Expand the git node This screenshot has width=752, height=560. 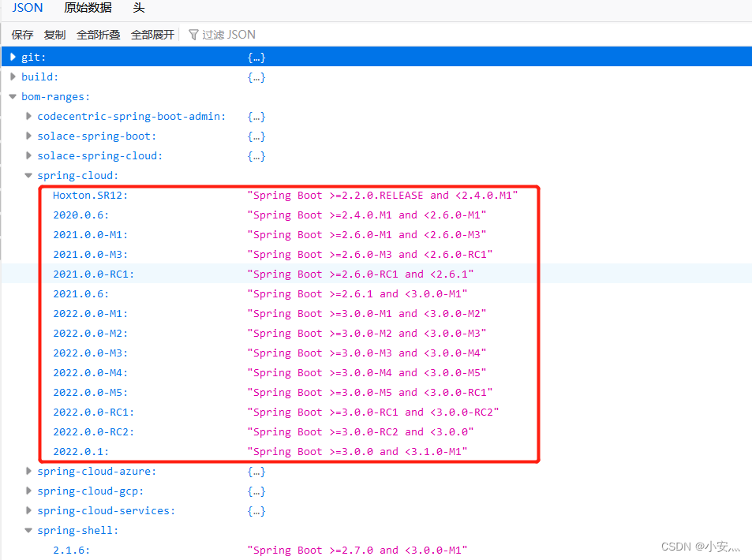pyautogui.click(x=13, y=57)
